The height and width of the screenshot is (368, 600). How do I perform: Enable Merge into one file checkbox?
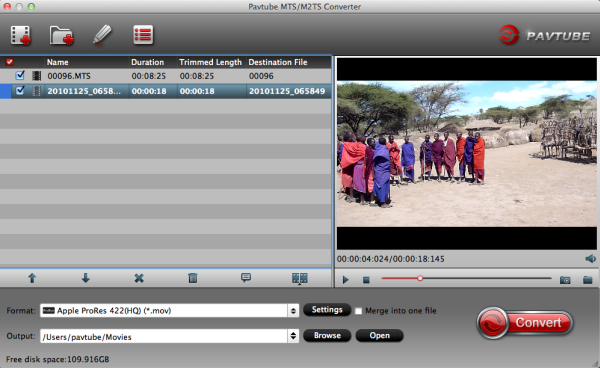(x=358, y=311)
